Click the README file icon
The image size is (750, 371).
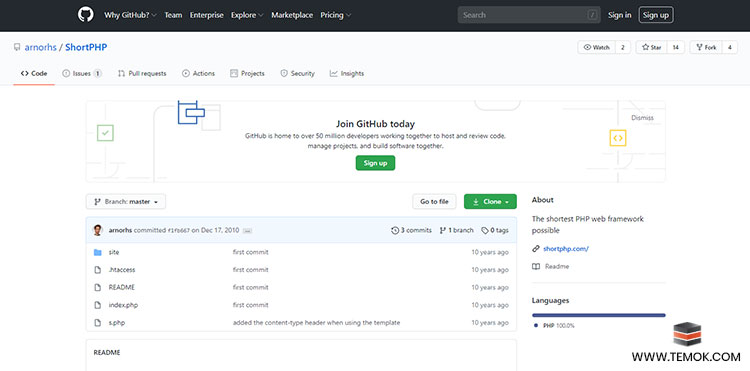(98, 287)
